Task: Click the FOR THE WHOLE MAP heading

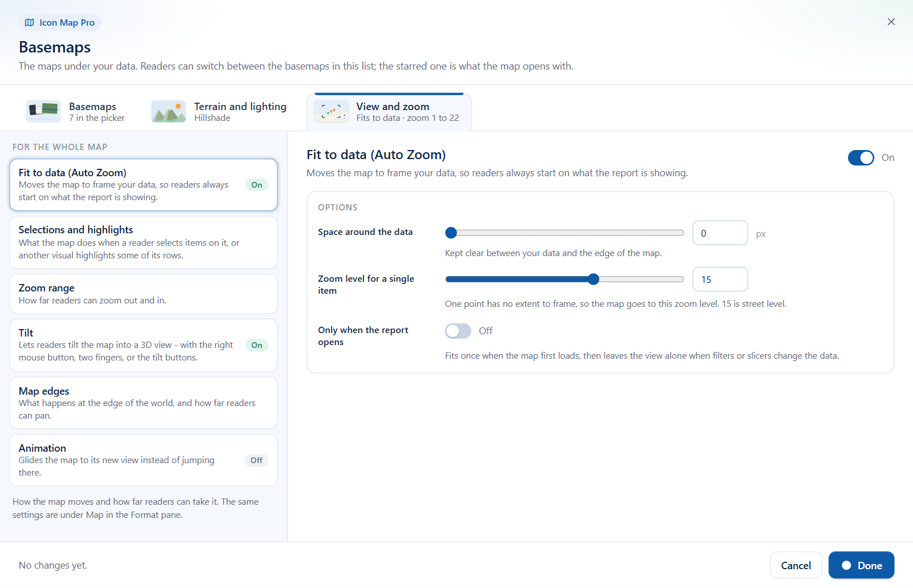Action: (x=60, y=147)
